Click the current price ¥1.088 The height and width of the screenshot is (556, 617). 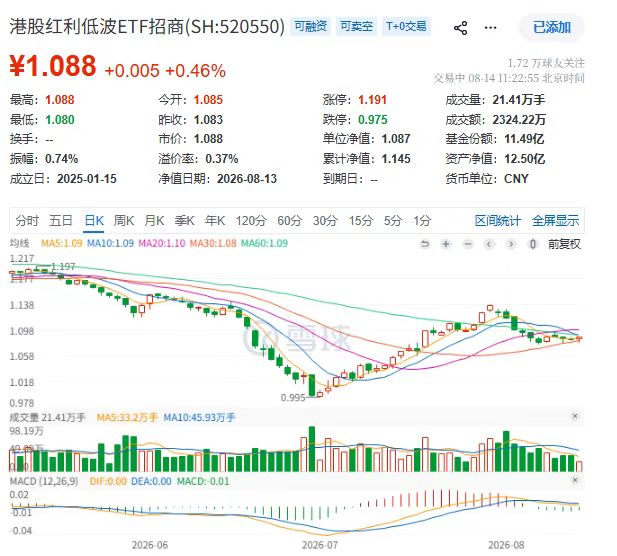pos(53,66)
